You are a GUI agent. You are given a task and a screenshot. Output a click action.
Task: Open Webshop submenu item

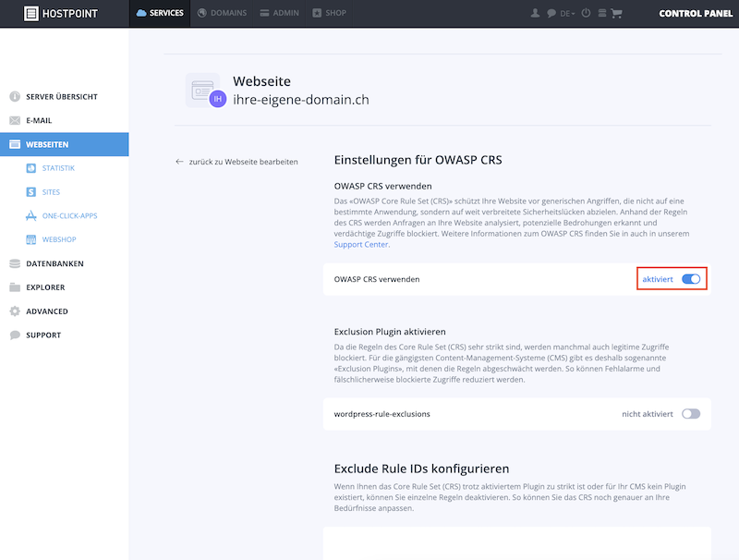(59, 239)
